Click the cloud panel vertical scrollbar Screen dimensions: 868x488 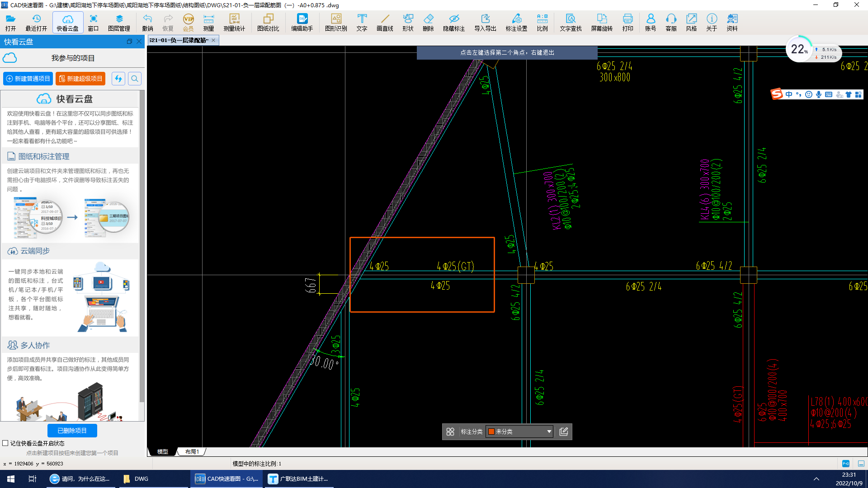[142, 246]
